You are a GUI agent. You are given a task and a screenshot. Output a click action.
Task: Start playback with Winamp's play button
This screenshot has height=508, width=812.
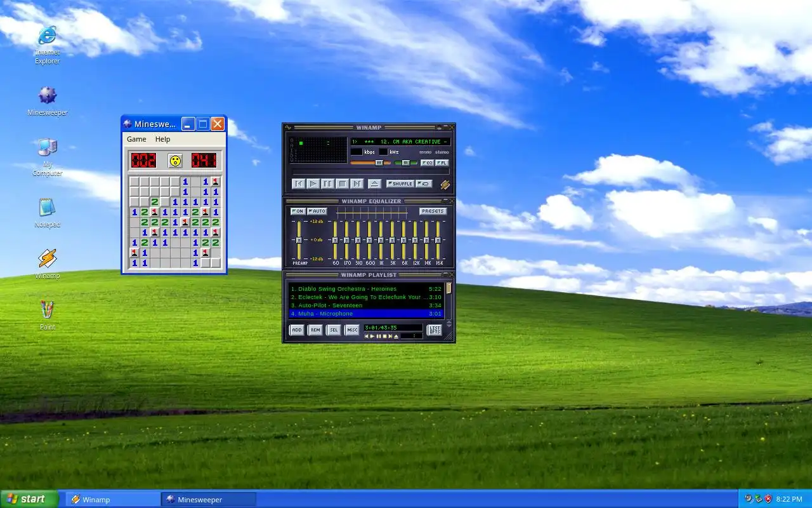coord(313,184)
